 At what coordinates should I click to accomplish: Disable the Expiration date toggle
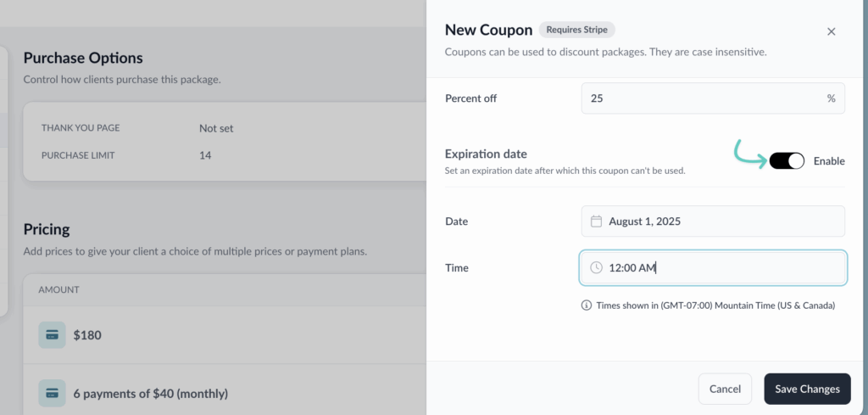(787, 161)
